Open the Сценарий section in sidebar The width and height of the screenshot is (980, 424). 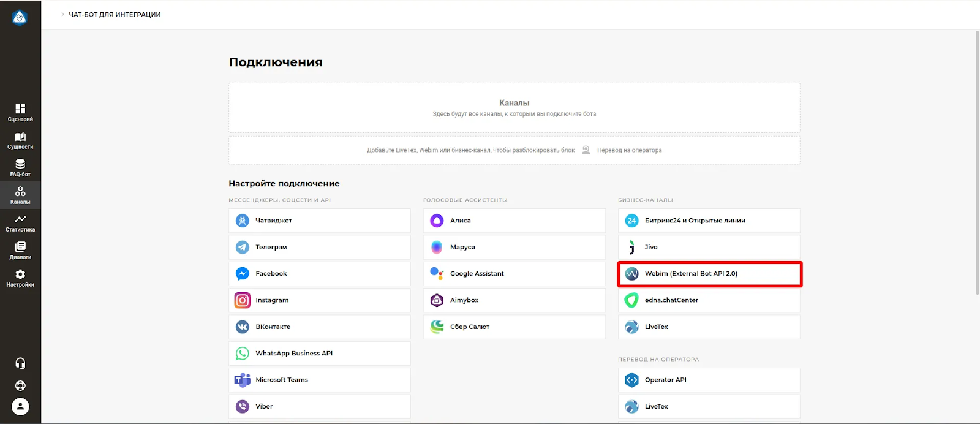(20, 113)
